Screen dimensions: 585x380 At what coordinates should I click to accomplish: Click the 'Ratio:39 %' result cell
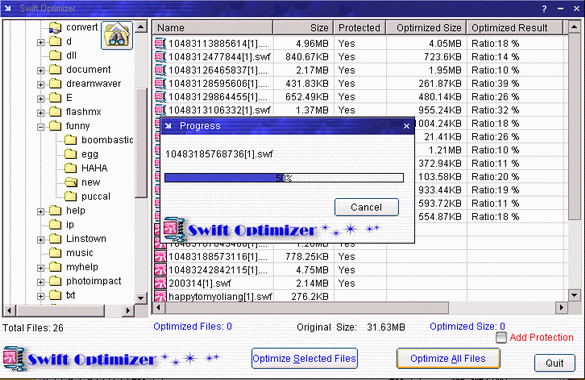point(495,84)
